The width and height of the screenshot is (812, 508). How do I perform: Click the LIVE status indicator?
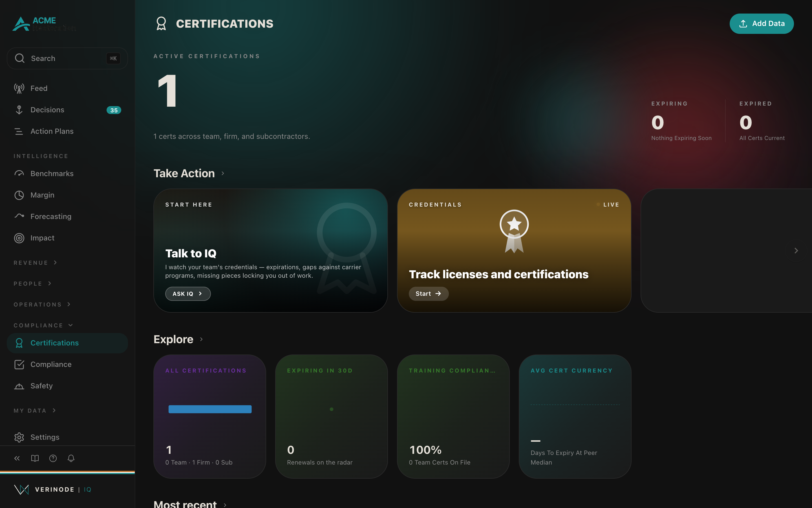tap(608, 205)
